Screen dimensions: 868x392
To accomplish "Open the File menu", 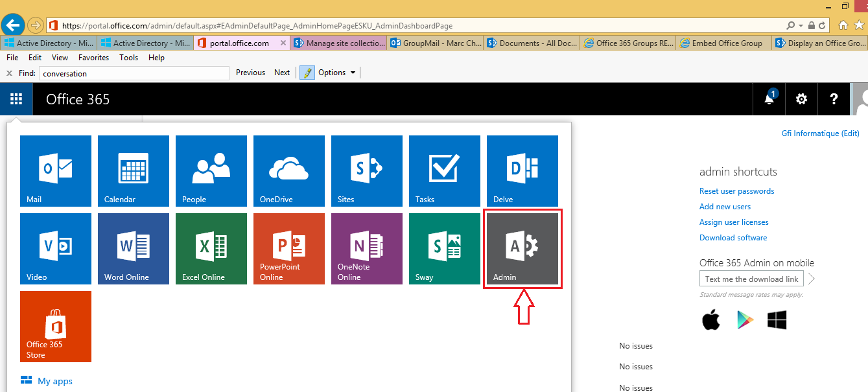I will pos(12,58).
